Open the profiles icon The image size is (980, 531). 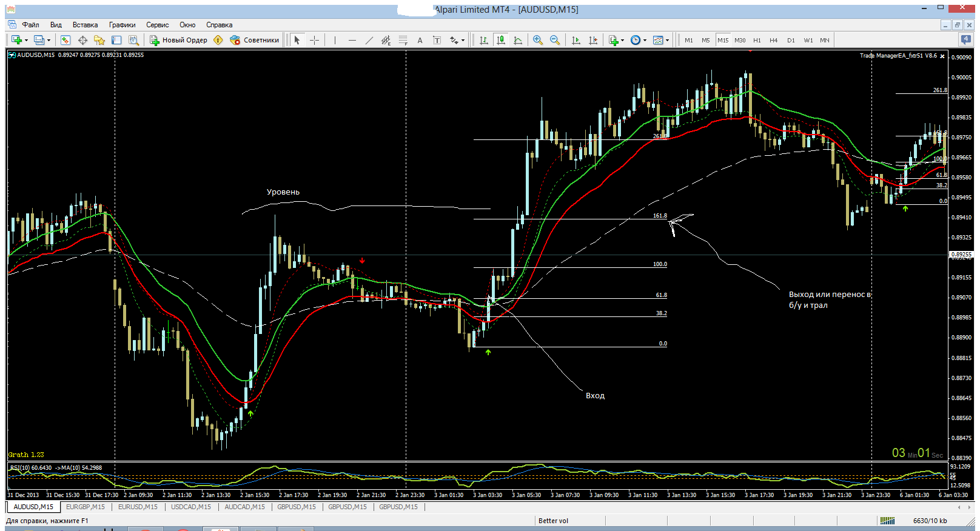39,40
